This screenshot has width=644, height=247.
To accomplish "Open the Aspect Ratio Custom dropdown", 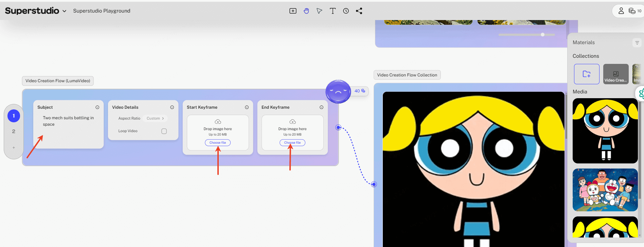I will pyautogui.click(x=155, y=118).
